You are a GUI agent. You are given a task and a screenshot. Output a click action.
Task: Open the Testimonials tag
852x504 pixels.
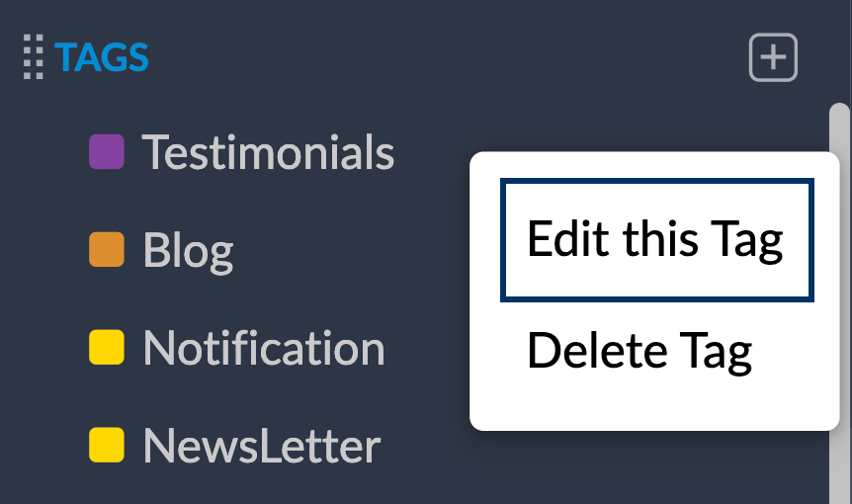click(x=268, y=152)
